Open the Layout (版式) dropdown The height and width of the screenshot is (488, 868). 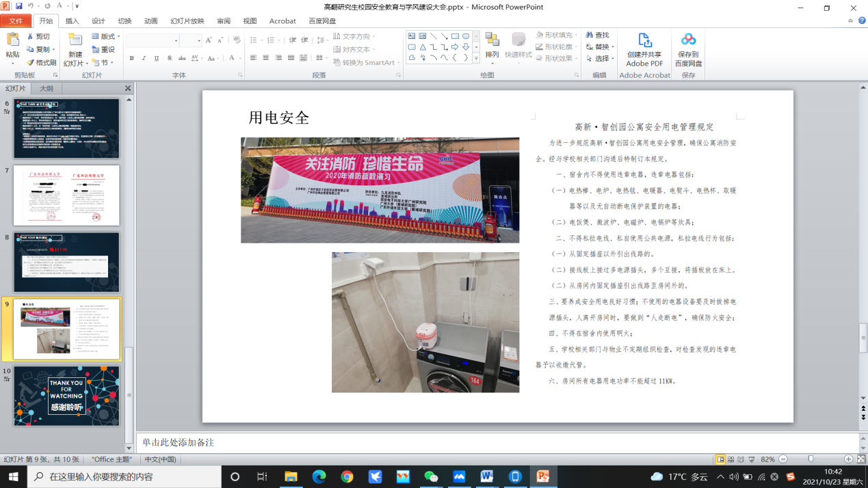(x=106, y=36)
